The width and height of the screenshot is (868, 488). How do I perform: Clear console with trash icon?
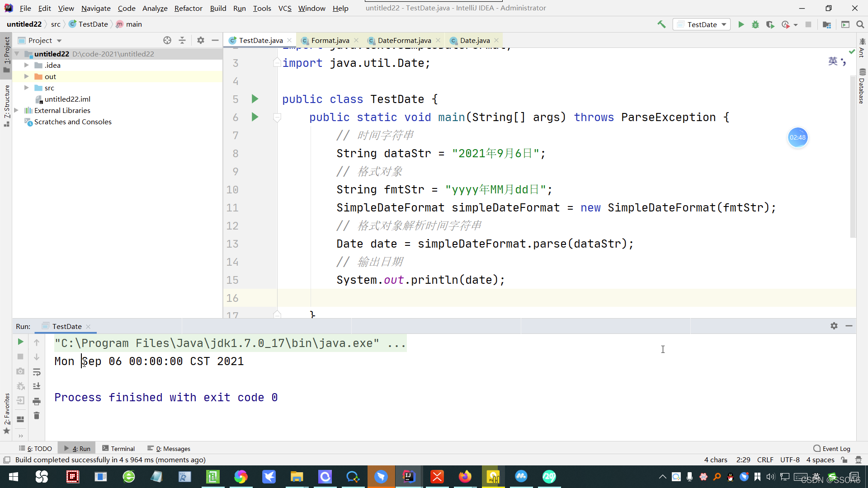(37, 416)
